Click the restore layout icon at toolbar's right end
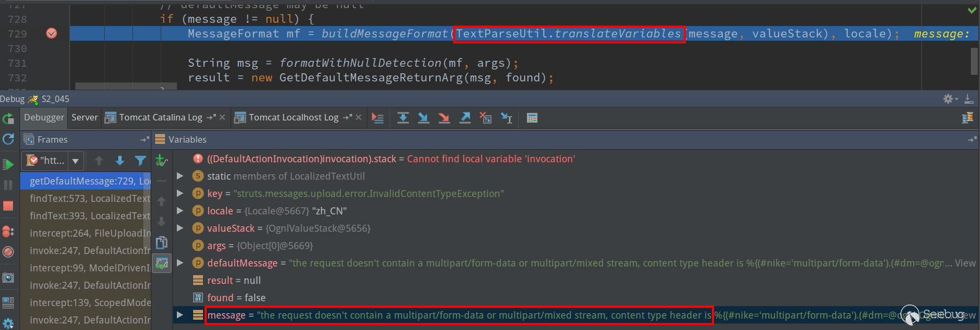Screen dimensions: 980x330 click(968, 118)
